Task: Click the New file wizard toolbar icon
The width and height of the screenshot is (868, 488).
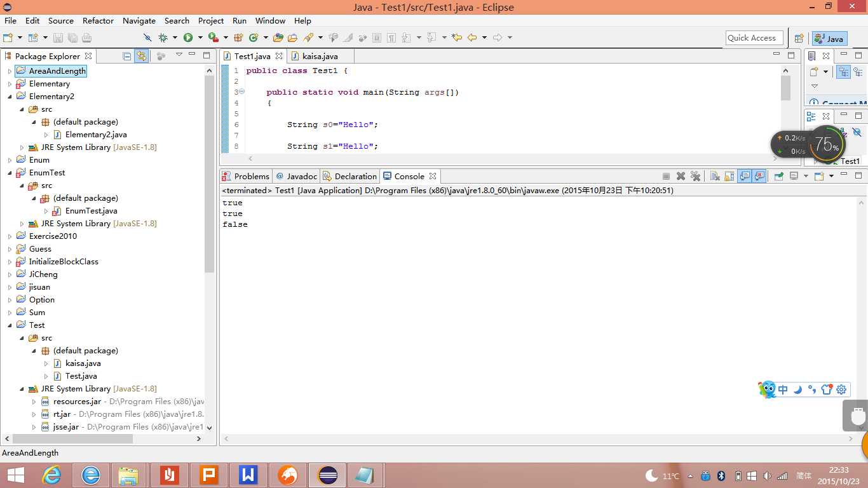Action: click(8, 38)
